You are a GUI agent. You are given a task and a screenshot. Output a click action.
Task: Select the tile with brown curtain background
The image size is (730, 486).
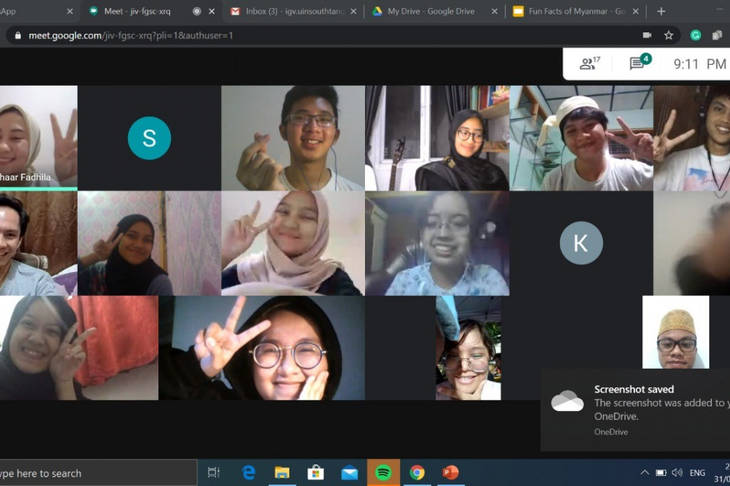[x=39, y=243]
